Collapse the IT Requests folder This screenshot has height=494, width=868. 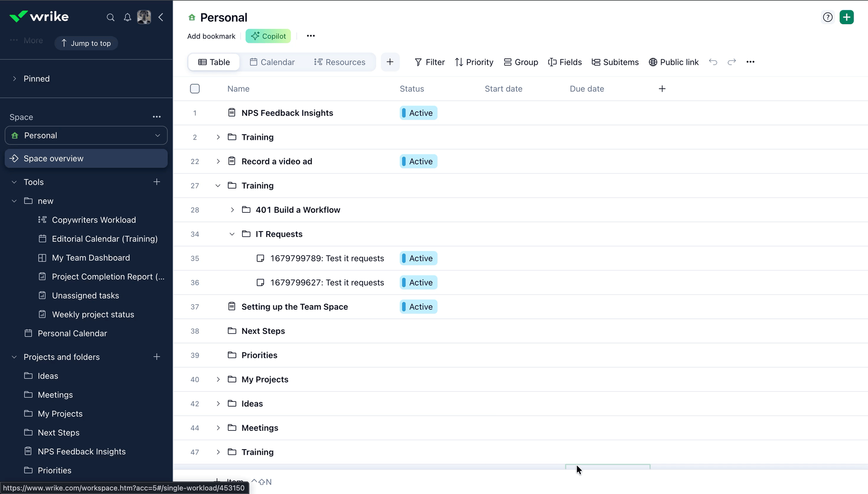232,234
